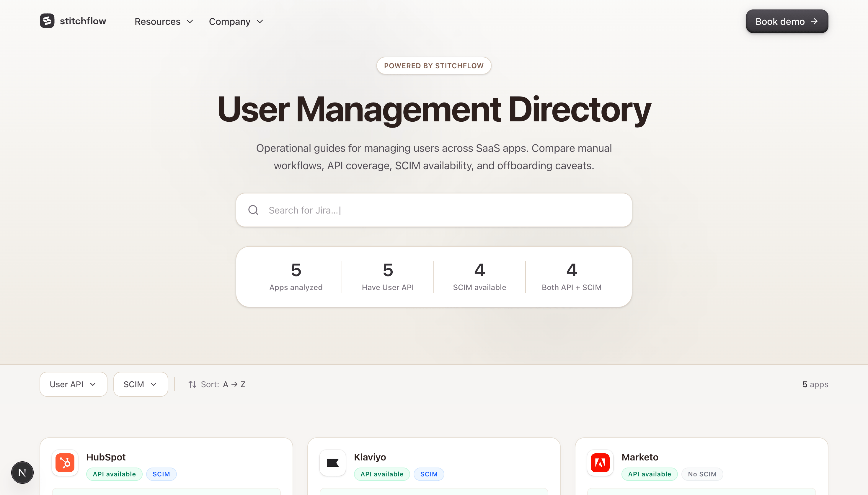Click the Stitchflow logo icon

coord(47,21)
